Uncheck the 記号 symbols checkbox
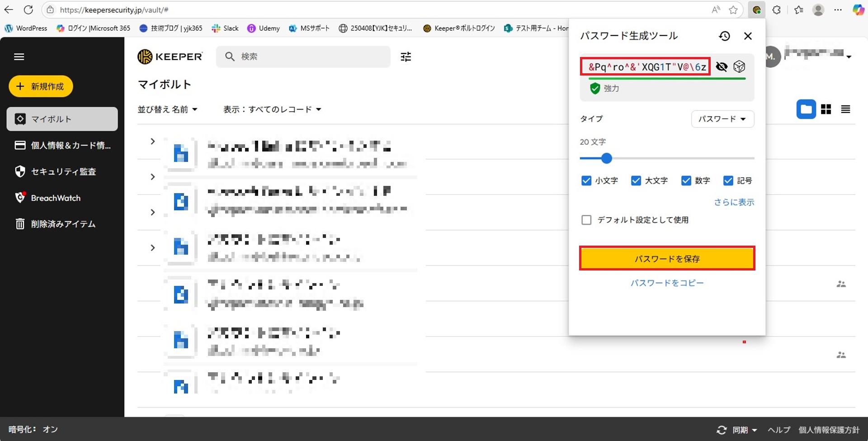The height and width of the screenshot is (441, 868). pyautogui.click(x=728, y=181)
